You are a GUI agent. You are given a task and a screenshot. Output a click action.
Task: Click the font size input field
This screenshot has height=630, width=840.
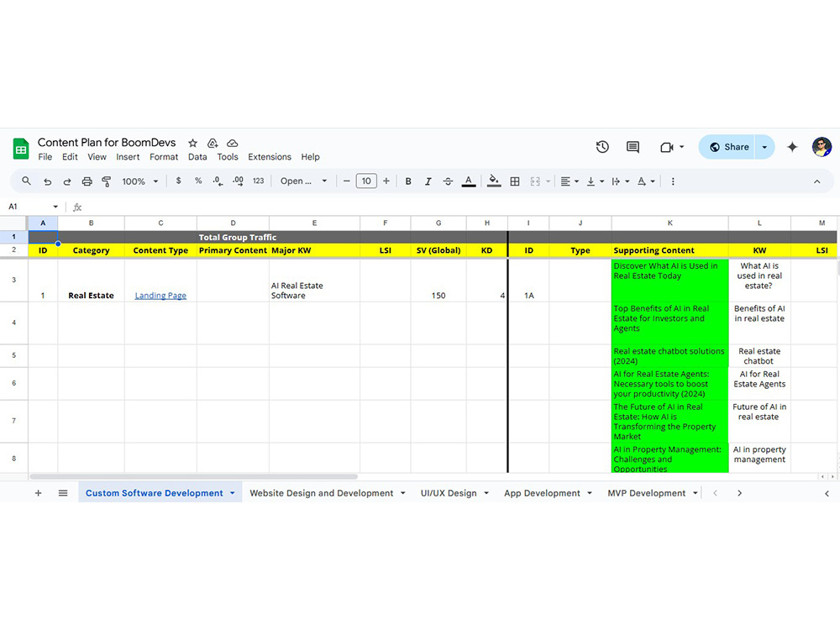click(x=366, y=181)
